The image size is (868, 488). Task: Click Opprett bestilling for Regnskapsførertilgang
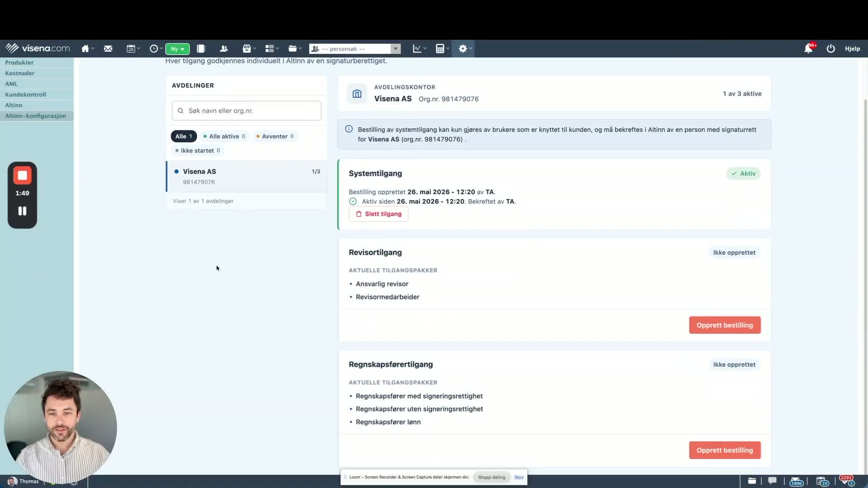pos(725,450)
